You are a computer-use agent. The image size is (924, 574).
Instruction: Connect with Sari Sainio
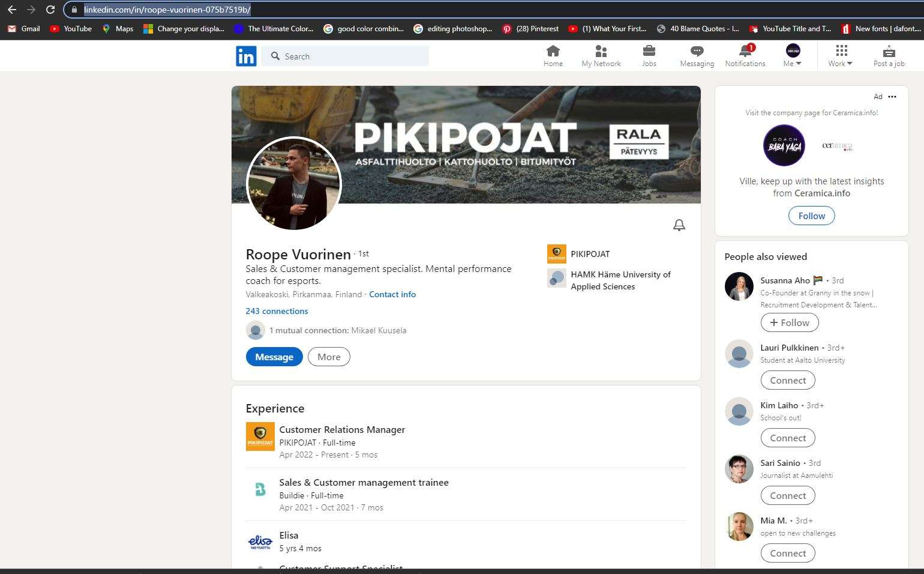click(788, 495)
